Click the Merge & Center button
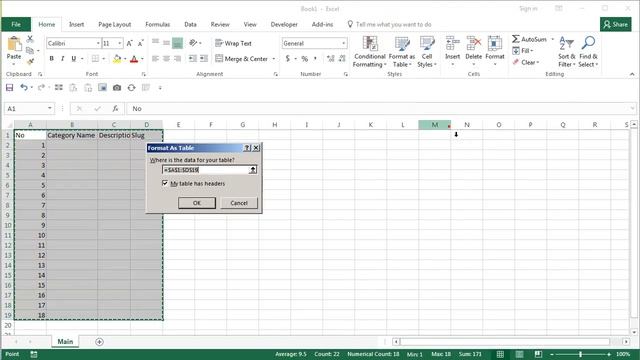The width and height of the screenshot is (640, 360). [x=242, y=59]
